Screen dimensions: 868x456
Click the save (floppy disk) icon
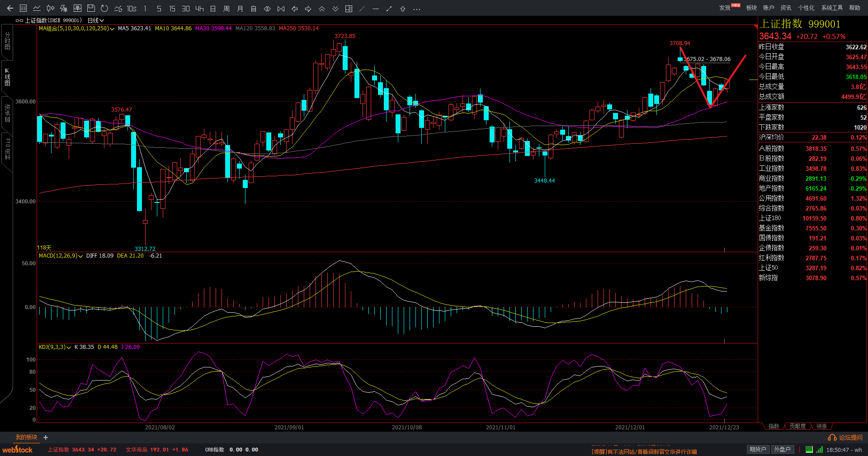coord(91,9)
